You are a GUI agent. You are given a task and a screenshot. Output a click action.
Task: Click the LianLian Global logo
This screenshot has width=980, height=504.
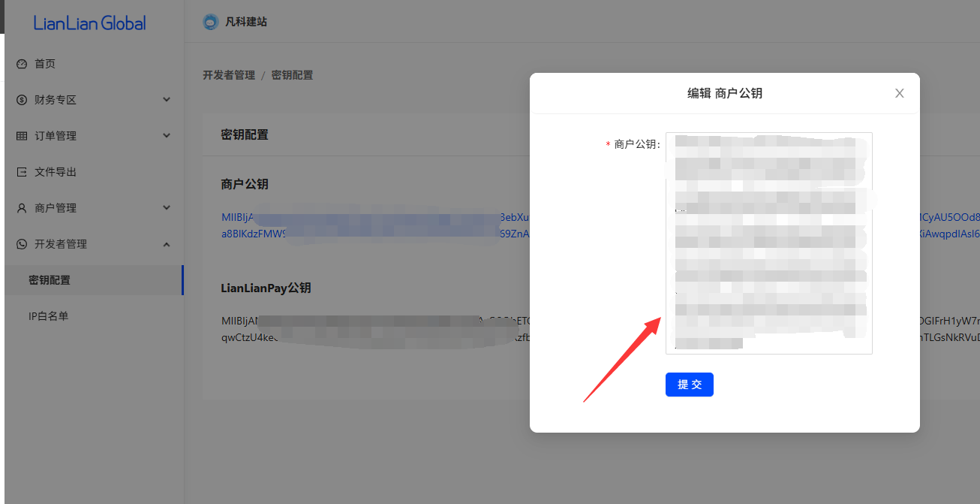(x=90, y=23)
